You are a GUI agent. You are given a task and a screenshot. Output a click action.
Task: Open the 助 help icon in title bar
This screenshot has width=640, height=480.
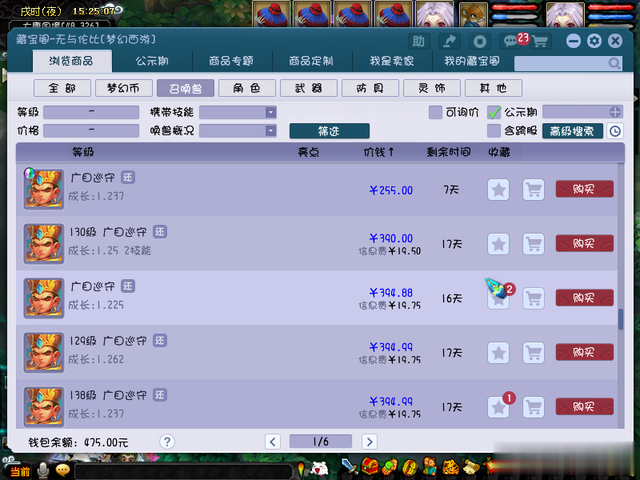click(419, 41)
